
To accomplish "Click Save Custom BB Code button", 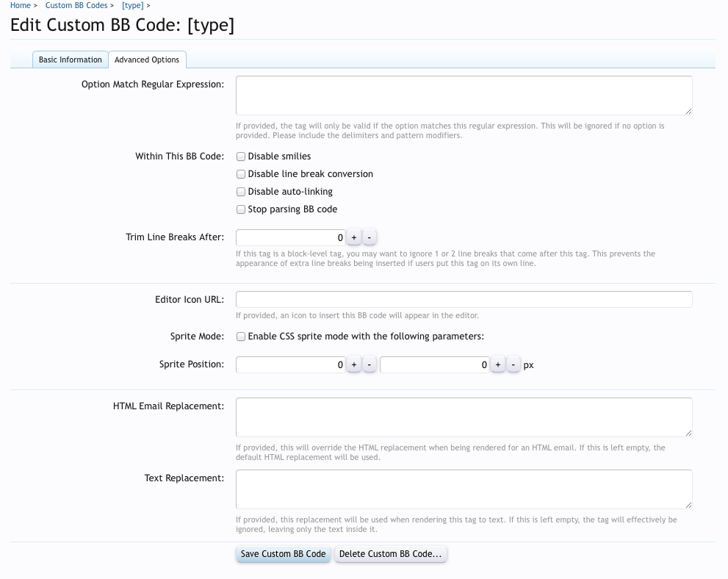I will tap(283, 554).
